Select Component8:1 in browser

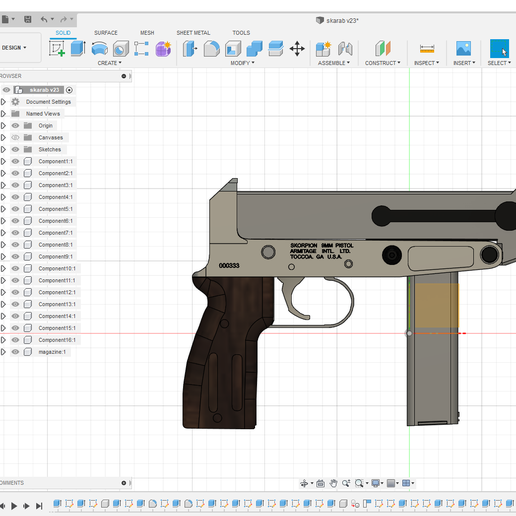point(55,245)
